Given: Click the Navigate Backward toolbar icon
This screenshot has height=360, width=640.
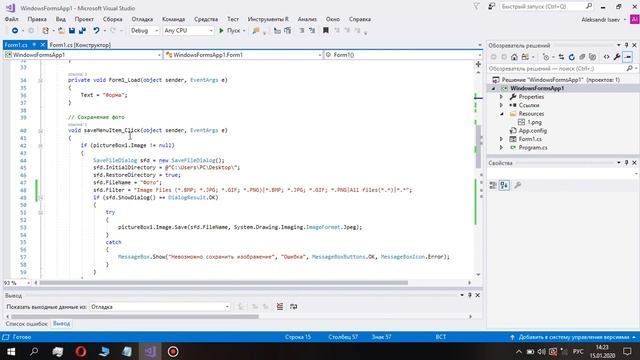Looking at the screenshot, I should 15,31.
